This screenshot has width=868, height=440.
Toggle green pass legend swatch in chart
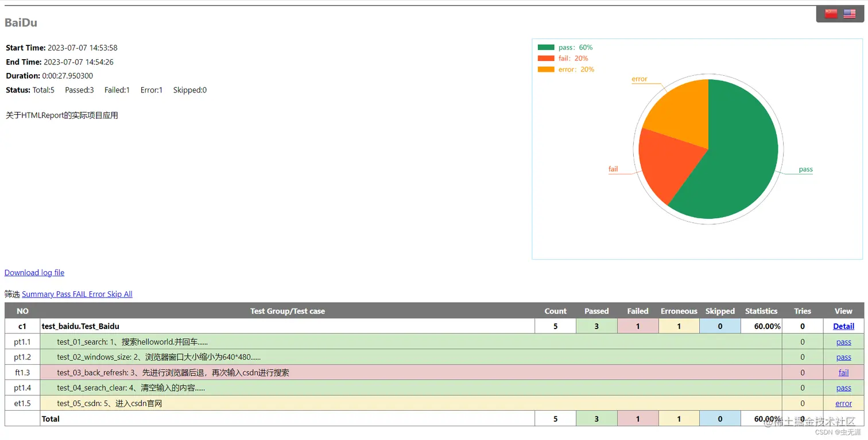tap(546, 48)
